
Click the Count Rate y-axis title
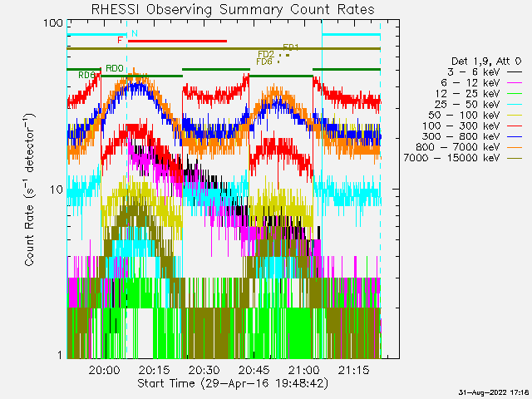[30, 190]
